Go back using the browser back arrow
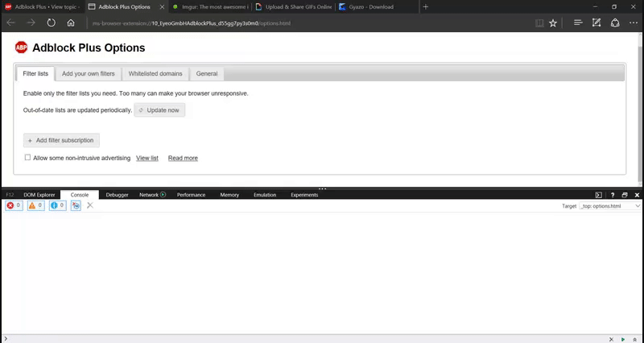This screenshot has width=644, height=343. click(x=11, y=23)
